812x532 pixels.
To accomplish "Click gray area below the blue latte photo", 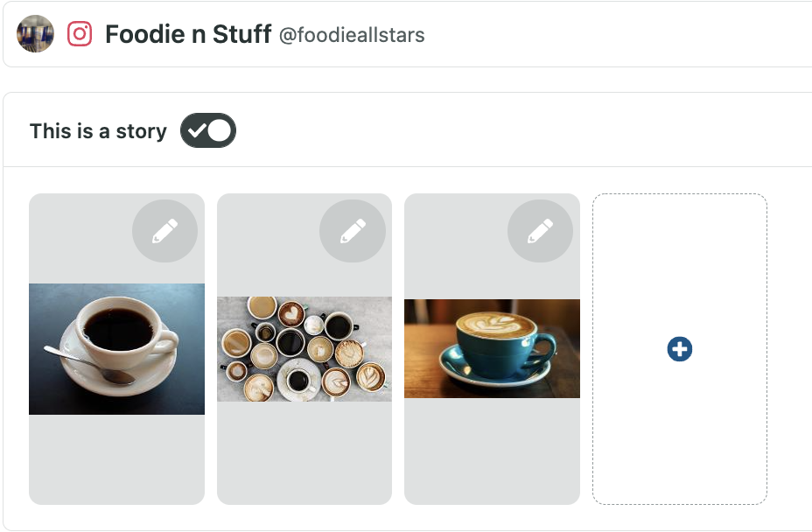I will click(492, 451).
